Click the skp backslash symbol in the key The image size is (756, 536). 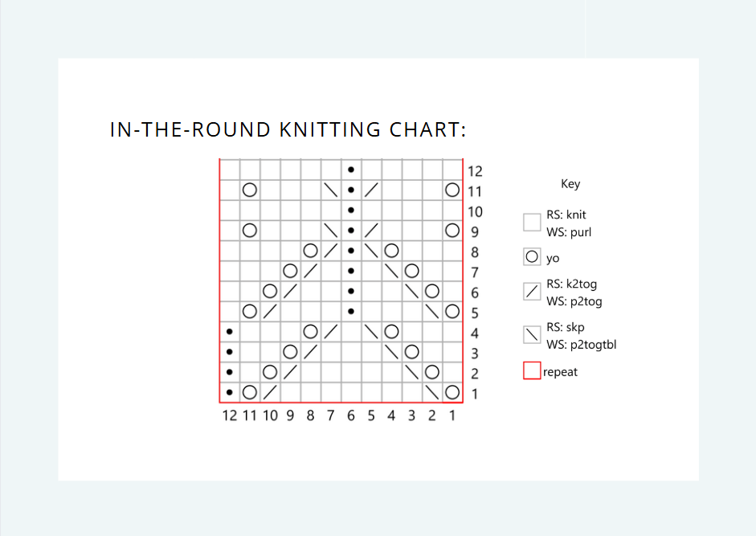pos(532,334)
